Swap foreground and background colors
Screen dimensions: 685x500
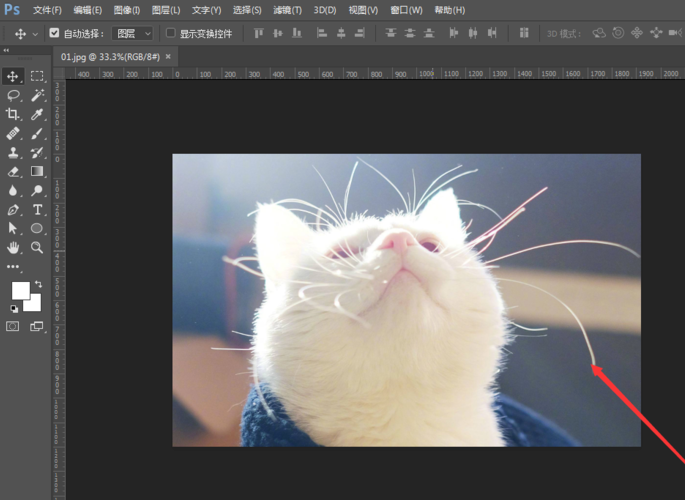pos(38,284)
